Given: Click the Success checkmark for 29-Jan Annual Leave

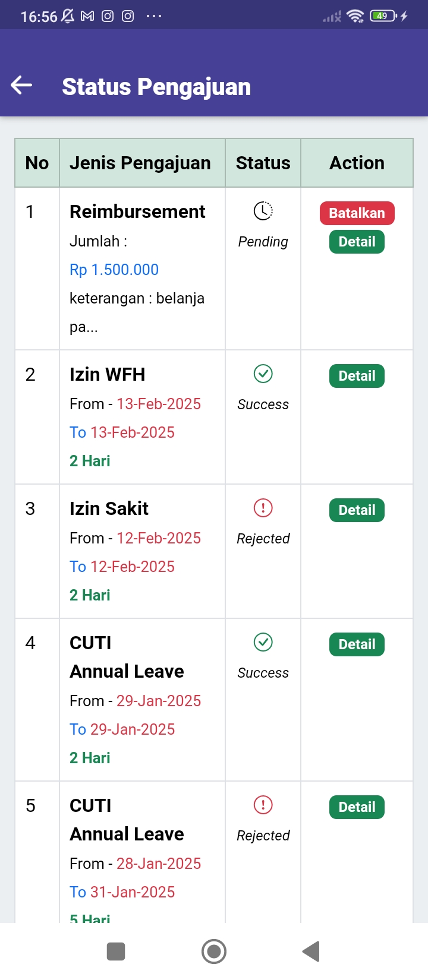Looking at the screenshot, I should (263, 642).
